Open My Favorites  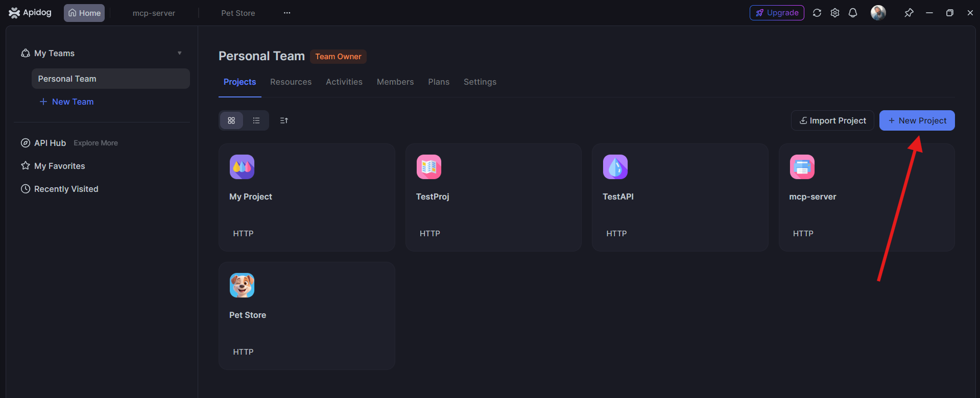pyautogui.click(x=60, y=166)
